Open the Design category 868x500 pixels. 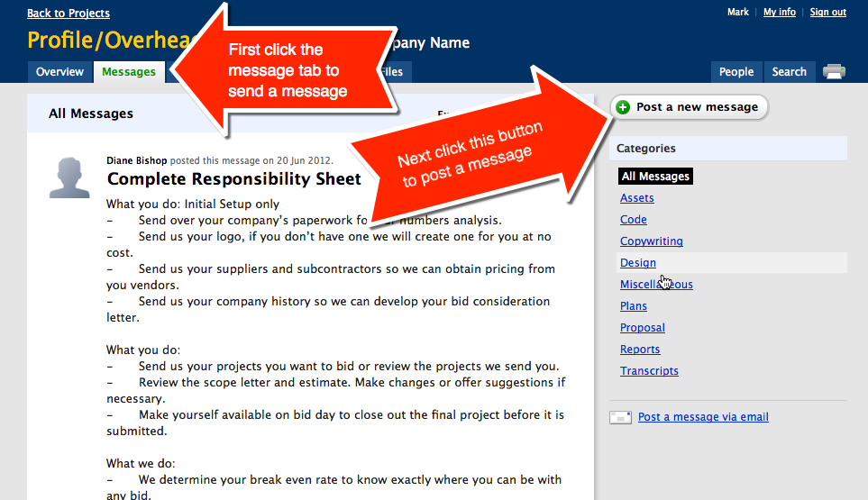click(638, 263)
